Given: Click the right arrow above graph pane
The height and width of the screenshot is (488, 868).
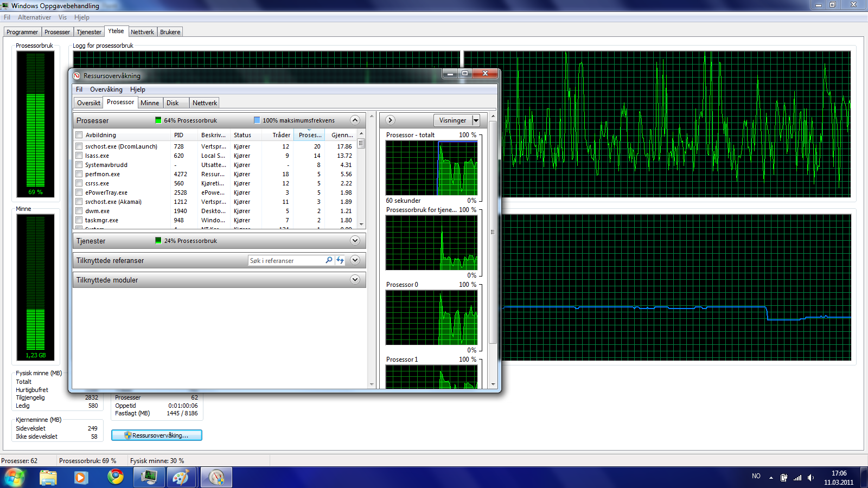Looking at the screenshot, I should (x=390, y=120).
